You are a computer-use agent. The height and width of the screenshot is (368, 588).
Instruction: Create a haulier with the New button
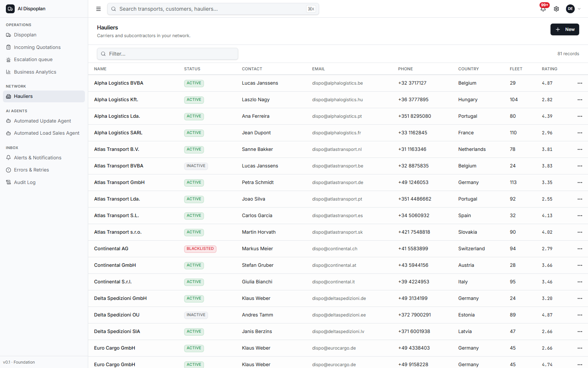564,29
